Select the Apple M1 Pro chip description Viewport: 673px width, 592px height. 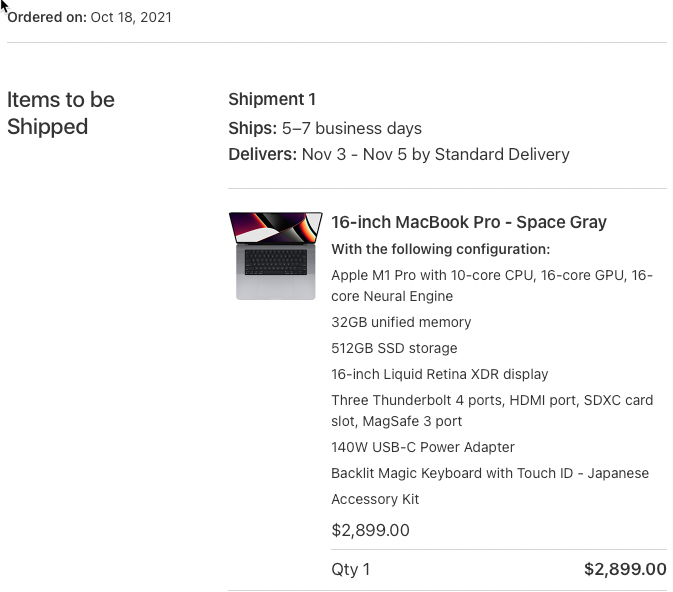491,285
